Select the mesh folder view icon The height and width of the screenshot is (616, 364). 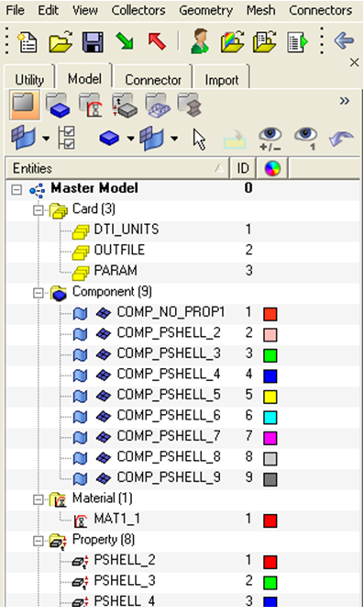158,105
